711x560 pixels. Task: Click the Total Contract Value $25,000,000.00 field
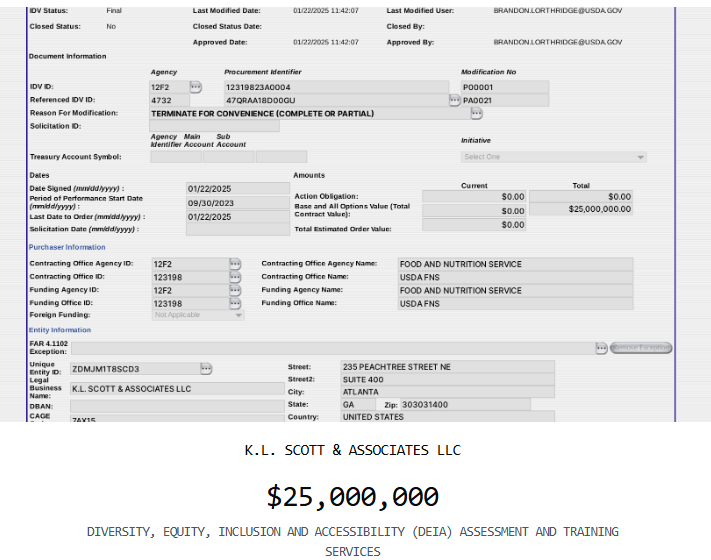(581, 209)
